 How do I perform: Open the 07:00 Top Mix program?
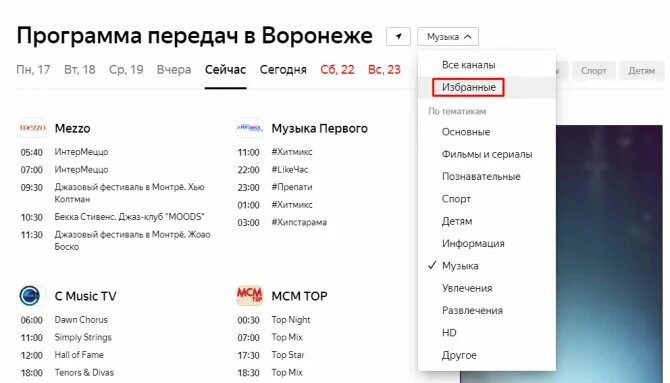287,337
